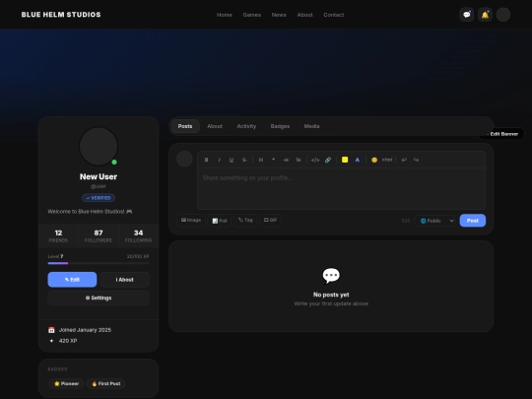
Task: Open the Media tab
Action: [x=311, y=126]
